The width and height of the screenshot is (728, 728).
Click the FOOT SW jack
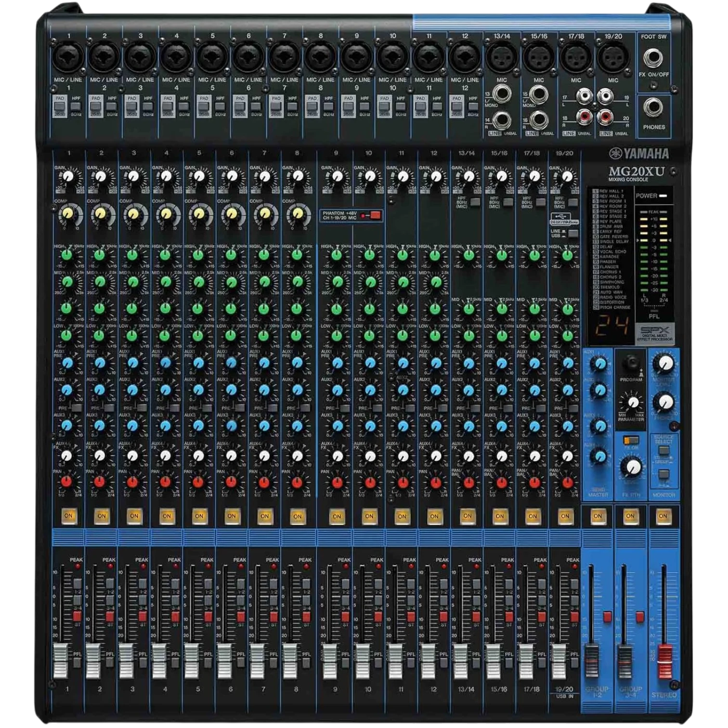click(652, 58)
